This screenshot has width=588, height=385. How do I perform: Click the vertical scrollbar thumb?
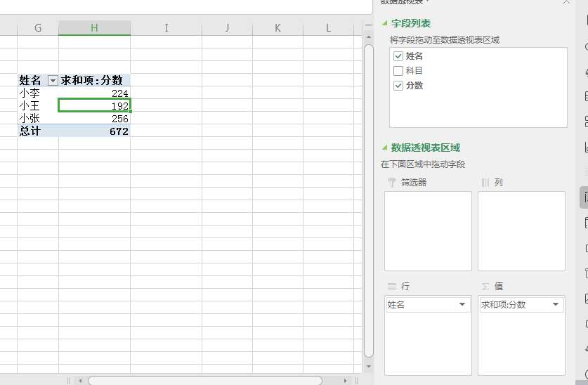click(x=369, y=200)
